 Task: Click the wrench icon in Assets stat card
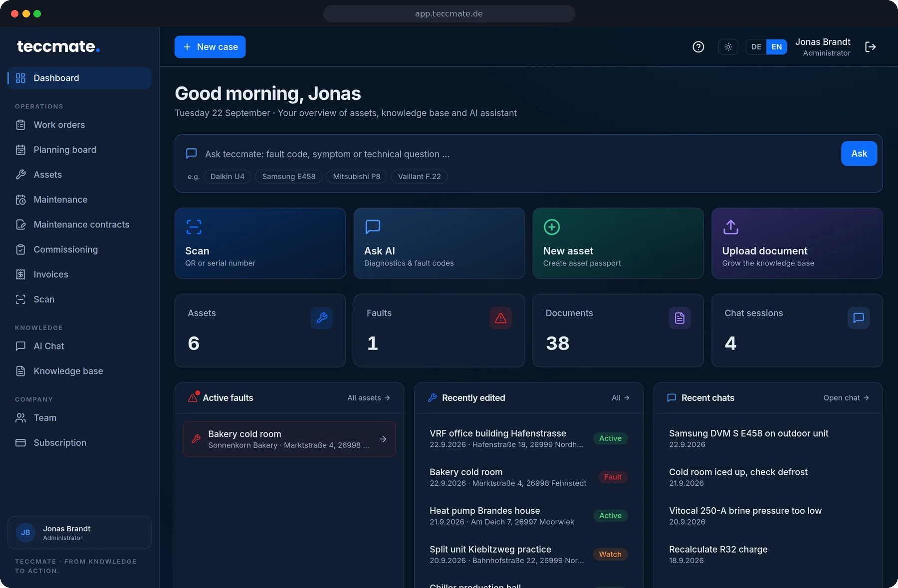(x=322, y=318)
